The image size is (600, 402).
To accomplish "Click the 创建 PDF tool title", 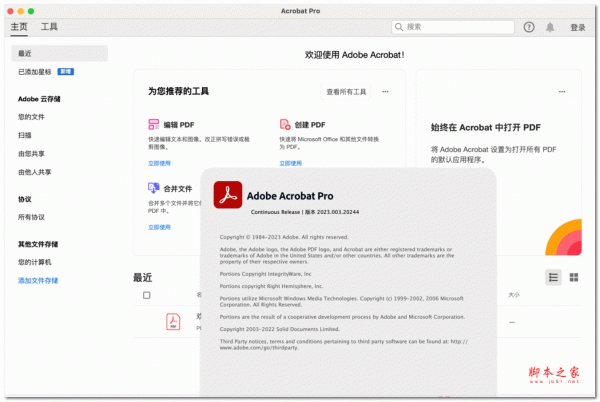I will pyautogui.click(x=310, y=125).
